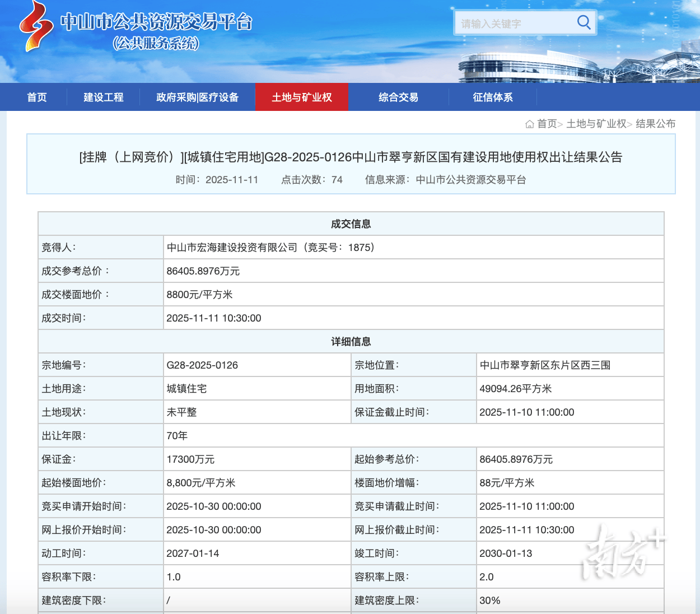The height and width of the screenshot is (614, 700).
Task: Follow the 首页 breadcrumb link
Action: click(x=547, y=124)
